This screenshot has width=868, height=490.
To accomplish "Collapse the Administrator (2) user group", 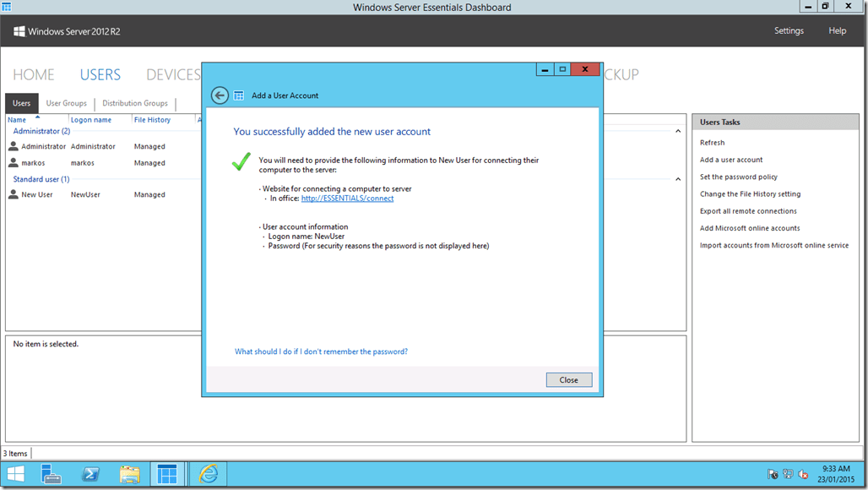I will (x=677, y=130).
